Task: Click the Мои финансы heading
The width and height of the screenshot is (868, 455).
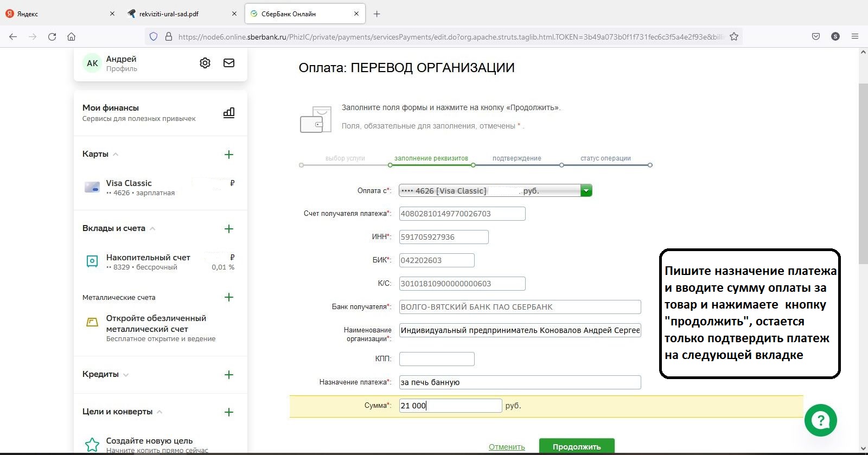Action: pos(111,108)
